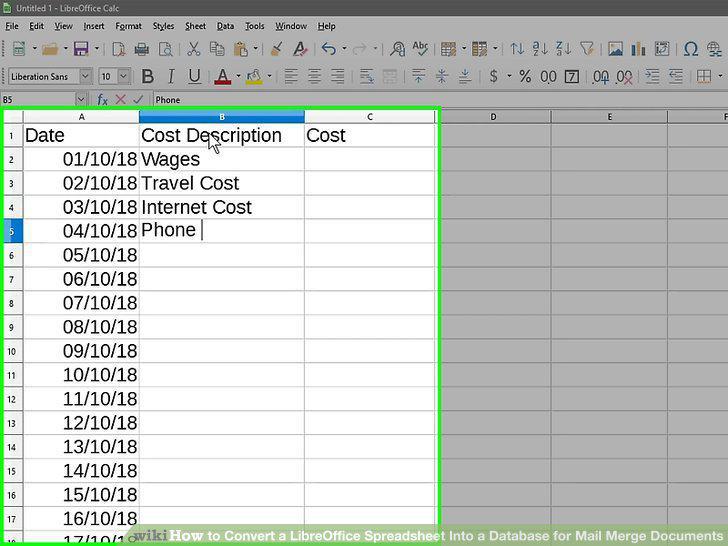Click the Accept checkmark in formula bar
The width and height of the screenshot is (728, 546).
tap(138, 99)
